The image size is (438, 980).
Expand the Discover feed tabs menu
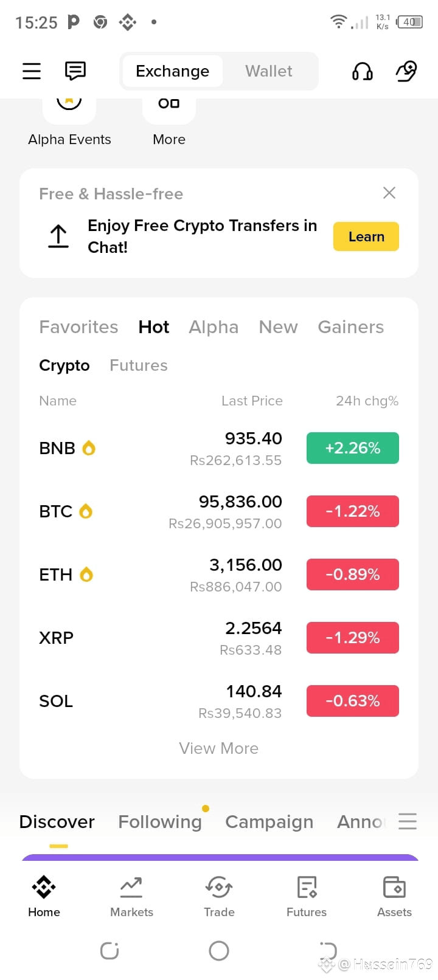click(408, 821)
